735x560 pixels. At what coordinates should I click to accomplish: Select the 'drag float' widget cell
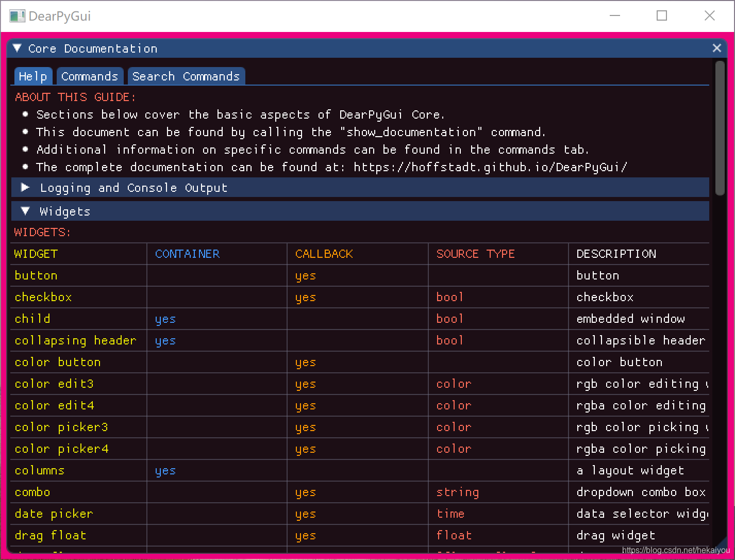tap(51, 535)
